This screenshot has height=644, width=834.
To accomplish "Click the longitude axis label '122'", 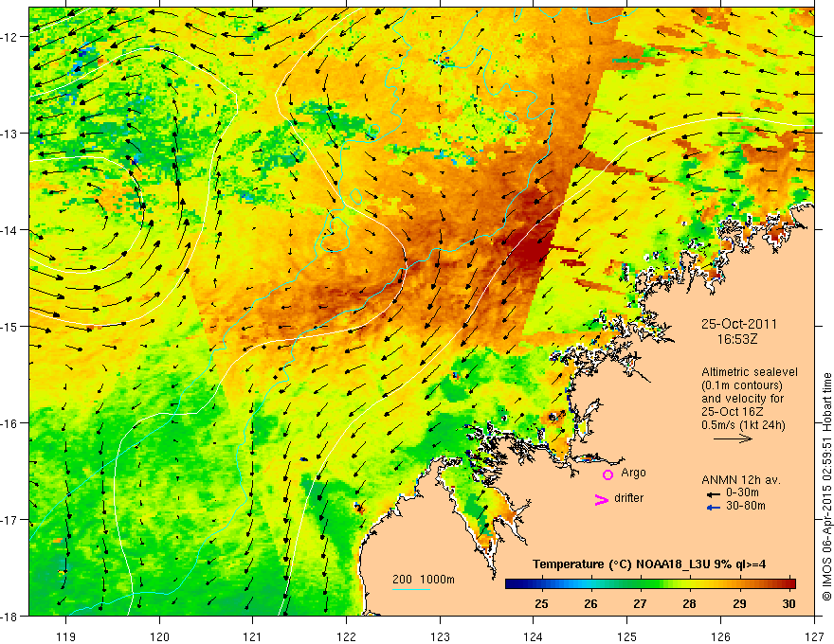I will (x=346, y=636).
